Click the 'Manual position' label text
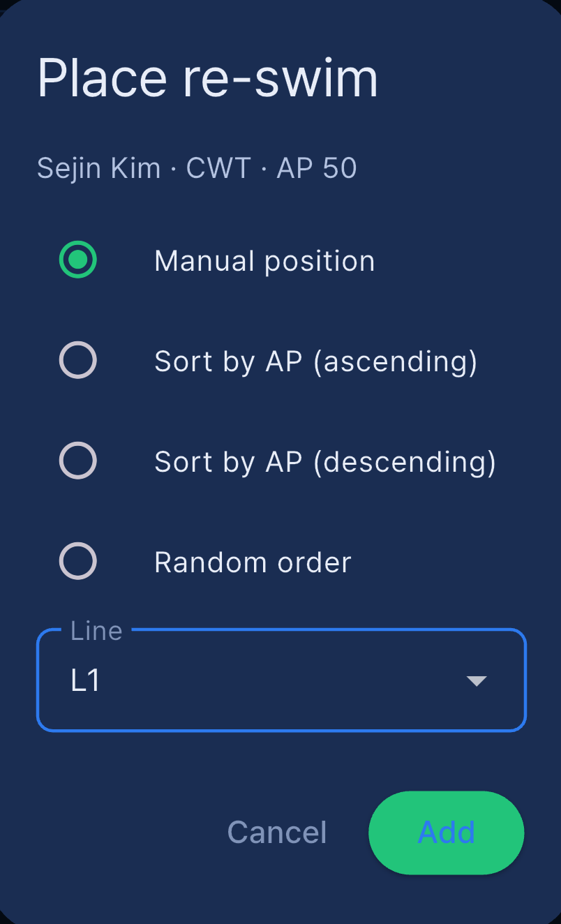 (x=264, y=262)
